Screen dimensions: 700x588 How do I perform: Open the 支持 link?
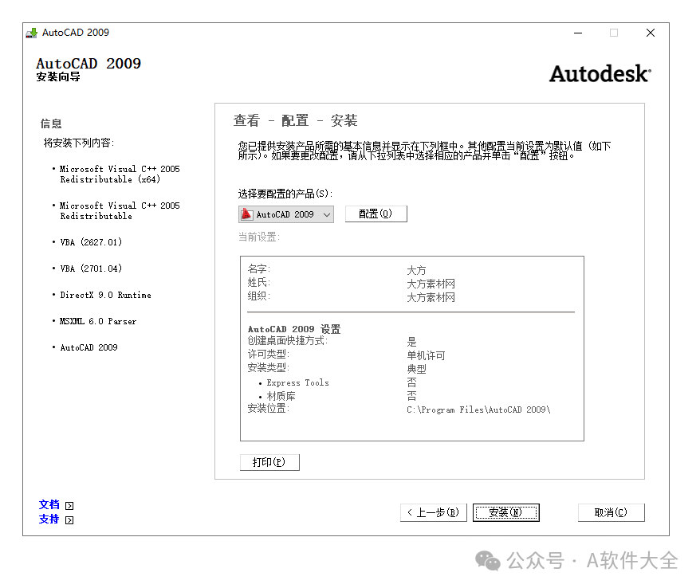point(49,519)
